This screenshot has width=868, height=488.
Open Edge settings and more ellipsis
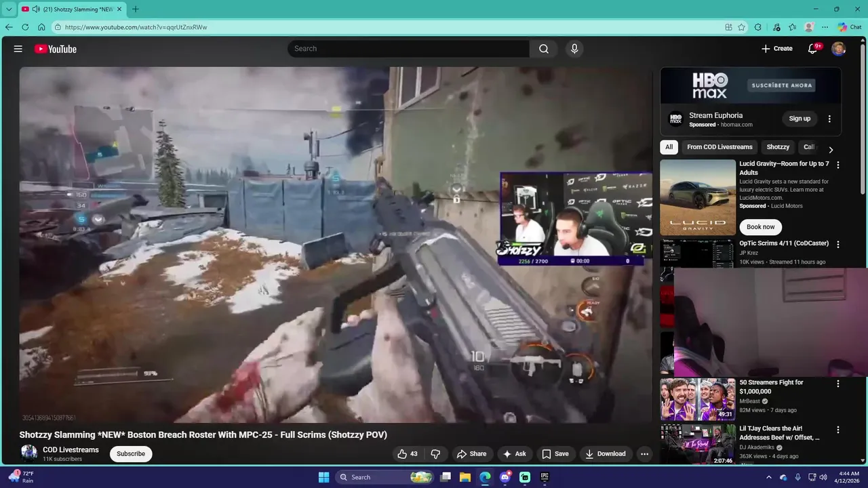[825, 27]
